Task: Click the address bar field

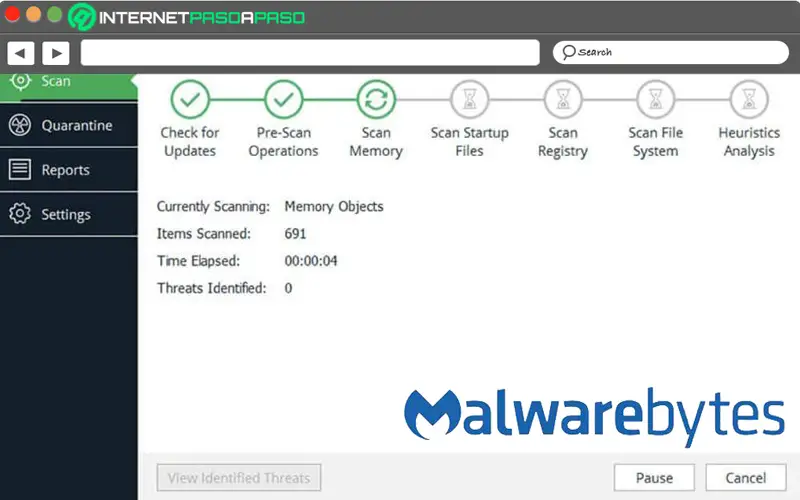Action: (310, 53)
